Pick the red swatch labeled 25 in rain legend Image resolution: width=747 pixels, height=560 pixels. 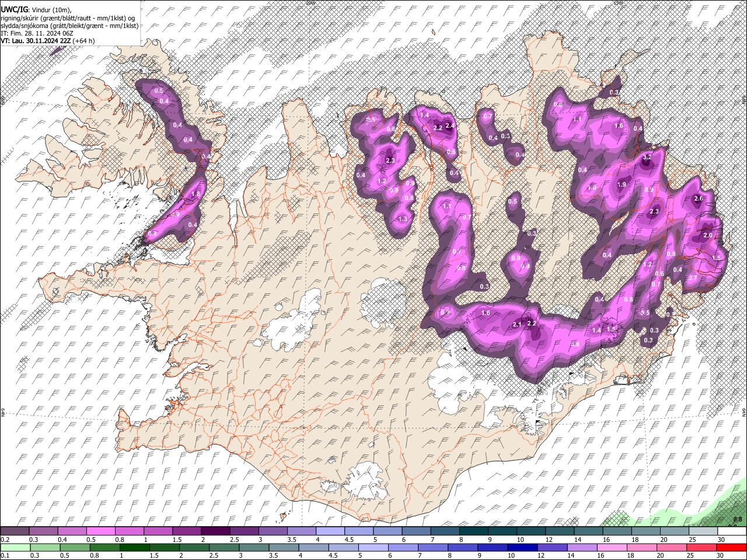pos(701,548)
